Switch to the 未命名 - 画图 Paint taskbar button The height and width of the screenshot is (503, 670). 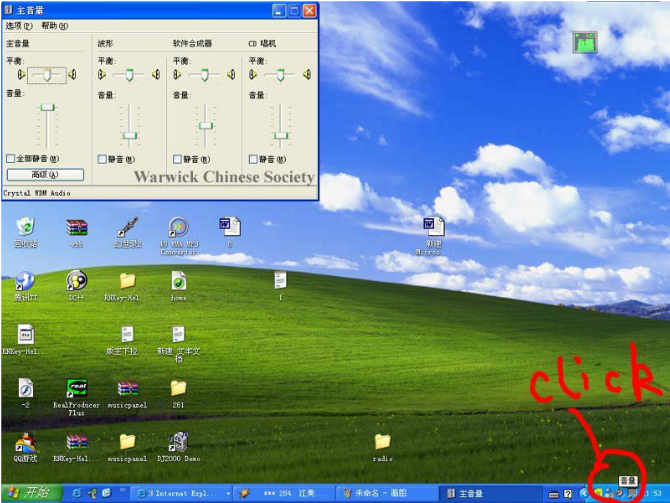point(388,493)
